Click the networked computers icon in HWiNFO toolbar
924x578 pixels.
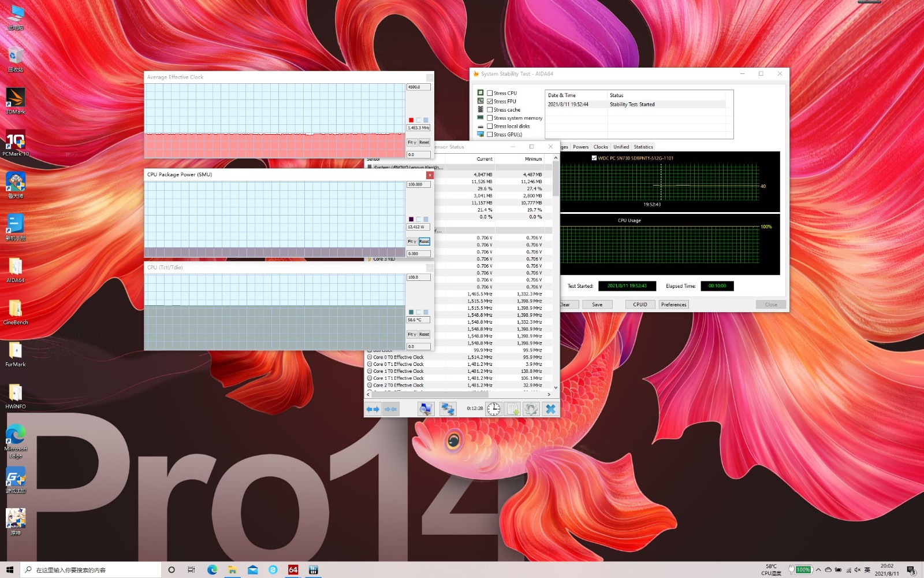coord(448,409)
